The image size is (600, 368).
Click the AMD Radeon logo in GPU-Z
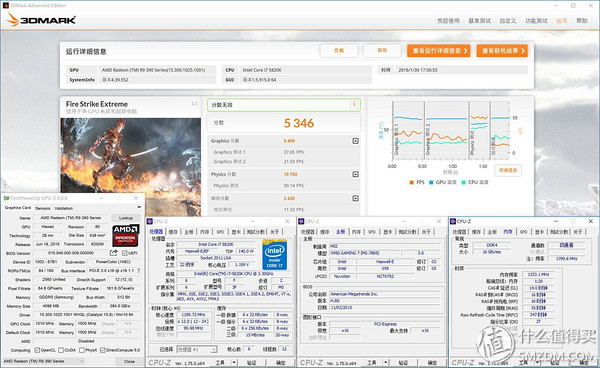tap(126, 235)
